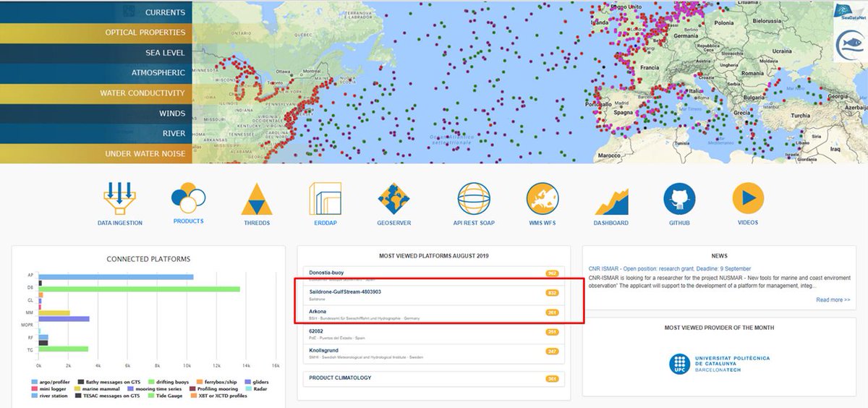Open the CNR ISMAR open position news link
868x408 pixels.
point(671,268)
